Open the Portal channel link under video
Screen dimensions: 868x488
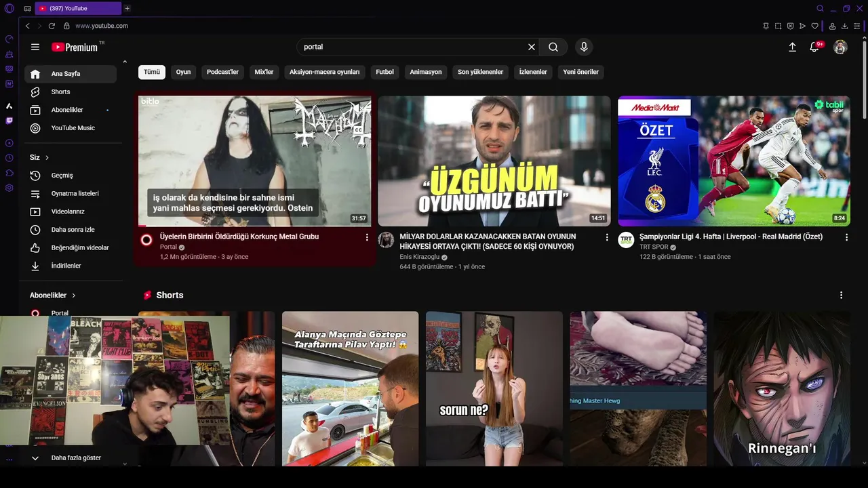coord(168,247)
